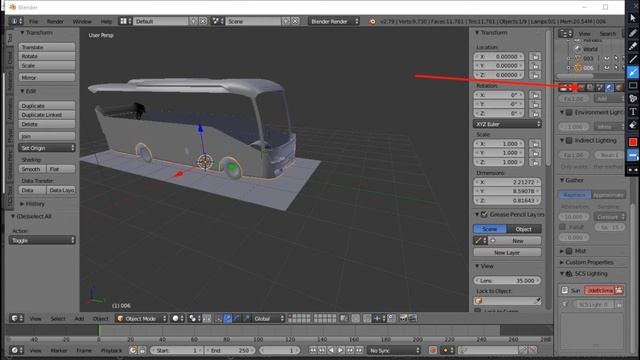Image resolution: width=640 pixels, height=360 pixels.
Task: Open the Window menu
Action: click(x=82, y=21)
